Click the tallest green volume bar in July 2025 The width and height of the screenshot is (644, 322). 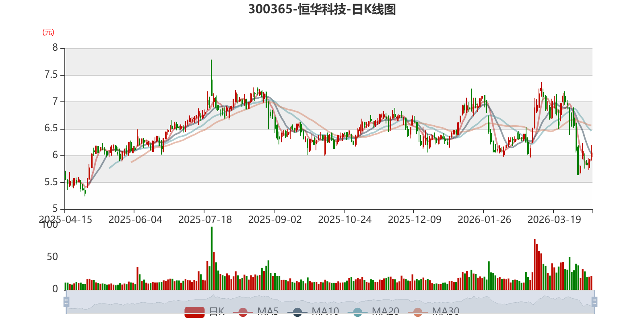pos(211,258)
